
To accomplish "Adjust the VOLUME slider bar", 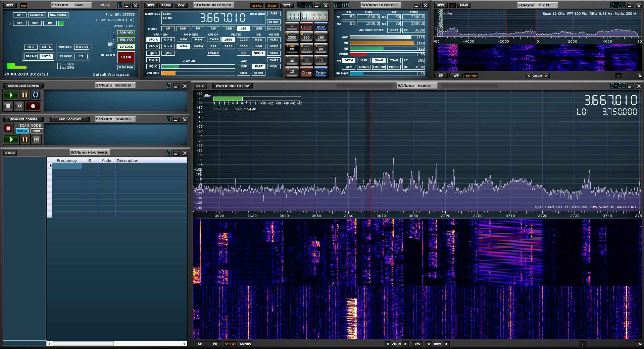I will point(198,73).
